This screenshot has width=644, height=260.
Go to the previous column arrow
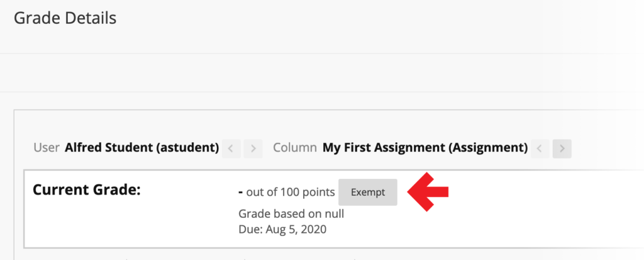coord(540,149)
